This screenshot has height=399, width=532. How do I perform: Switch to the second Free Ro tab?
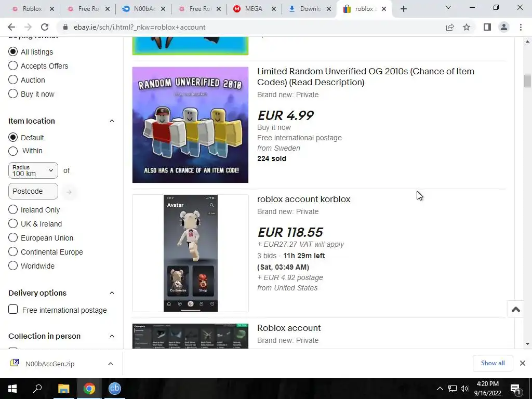199,9
